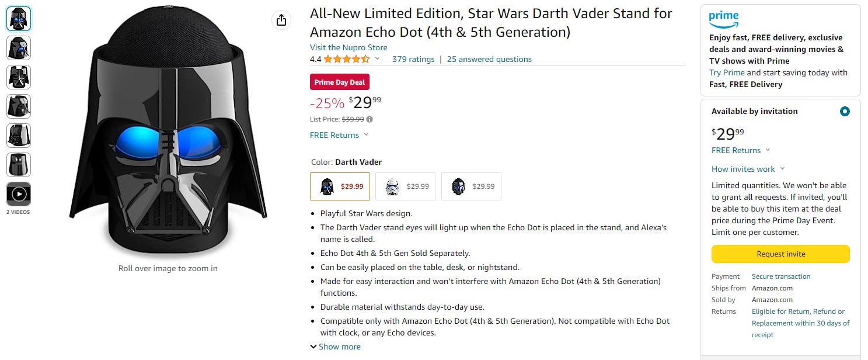
Task: Visit the Nupro Store
Action: [348, 47]
